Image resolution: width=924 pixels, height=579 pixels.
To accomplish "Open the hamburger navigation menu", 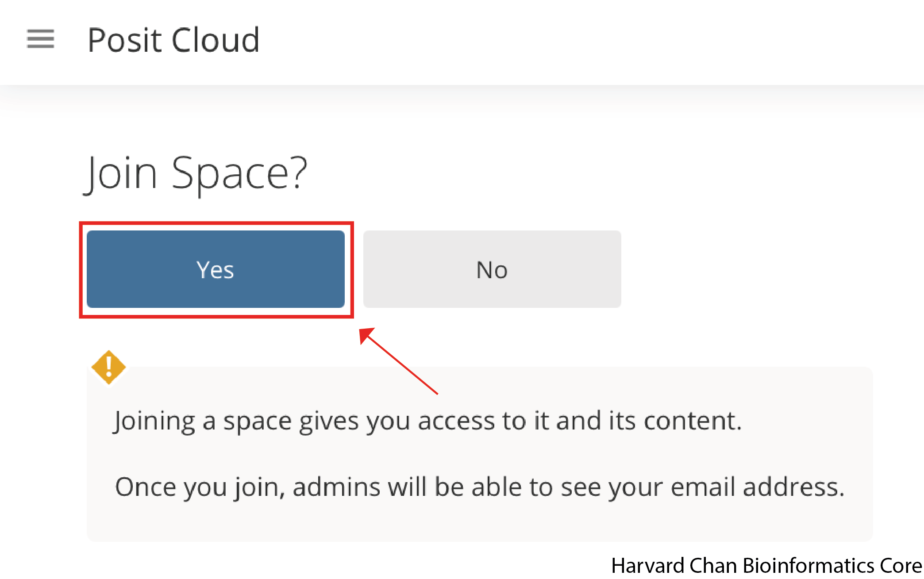I will [40, 39].
